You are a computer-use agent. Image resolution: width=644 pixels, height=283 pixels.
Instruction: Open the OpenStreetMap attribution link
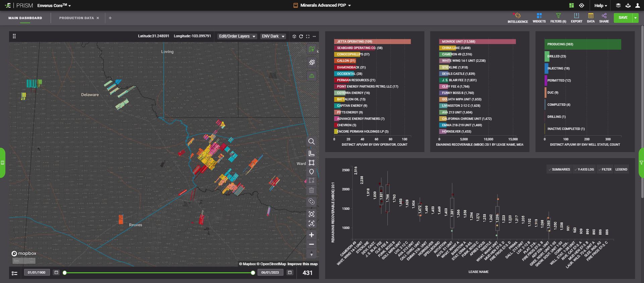[271, 264]
